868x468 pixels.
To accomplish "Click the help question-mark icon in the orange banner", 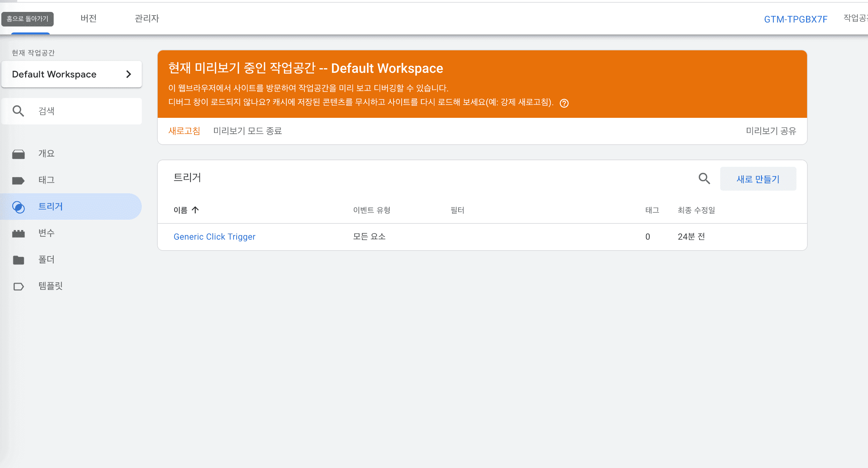I will click(x=564, y=103).
